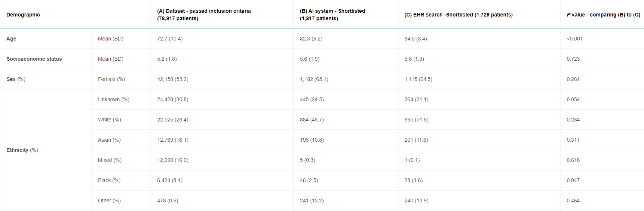
Task: Select the 42,158 (53.2) female count cell
Action: [x=173, y=79]
